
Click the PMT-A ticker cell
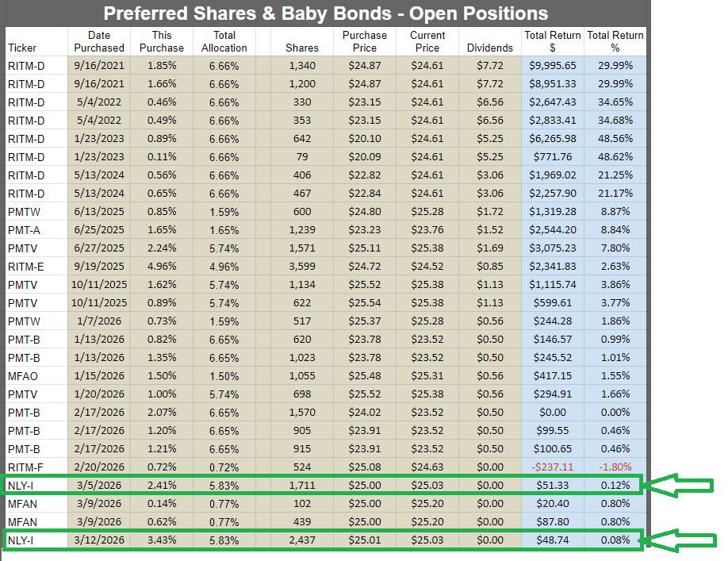[25, 230]
